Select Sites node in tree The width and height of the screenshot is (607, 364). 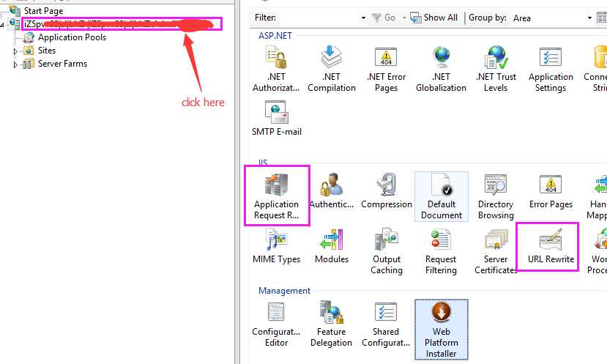coord(47,51)
